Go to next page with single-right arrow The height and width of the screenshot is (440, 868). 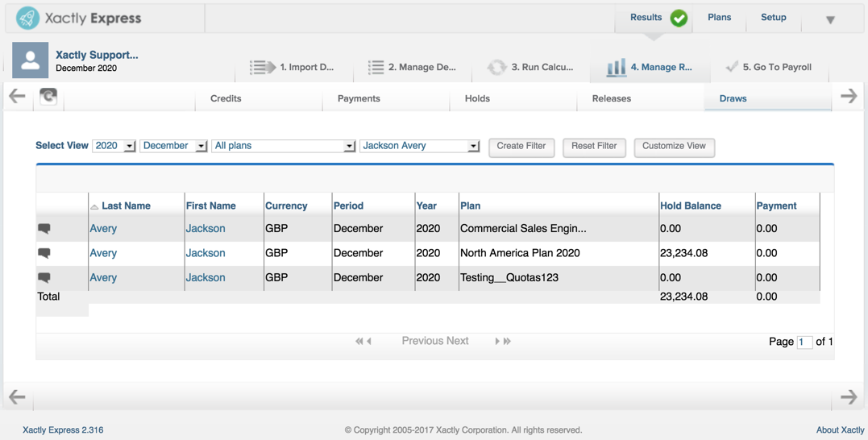click(497, 342)
